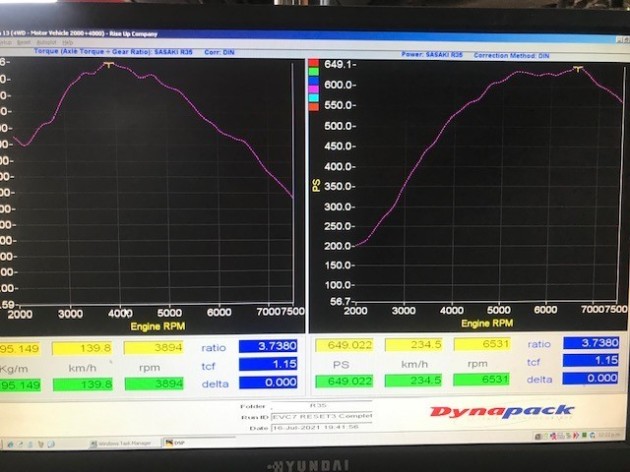
Task: Click the yellow torque value 95.149
Action: coord(20,348)
